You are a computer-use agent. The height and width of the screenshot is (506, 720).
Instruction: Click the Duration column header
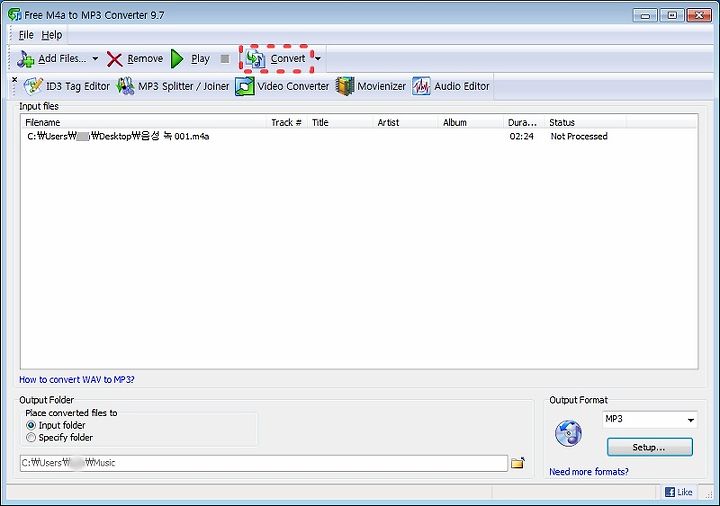click(524, 123)
